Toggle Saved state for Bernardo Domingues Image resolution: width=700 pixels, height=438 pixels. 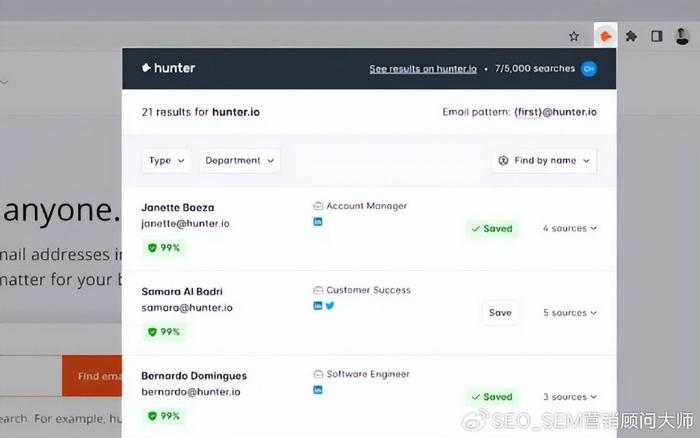492,397
